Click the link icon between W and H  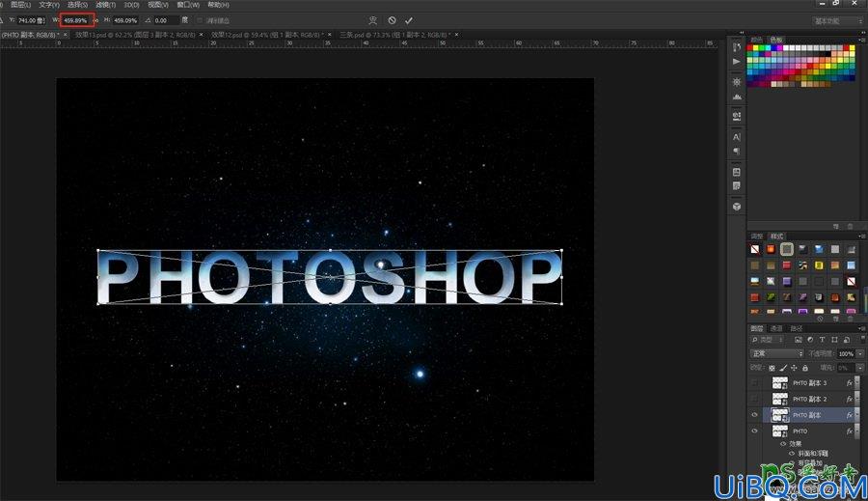(95, 20)
